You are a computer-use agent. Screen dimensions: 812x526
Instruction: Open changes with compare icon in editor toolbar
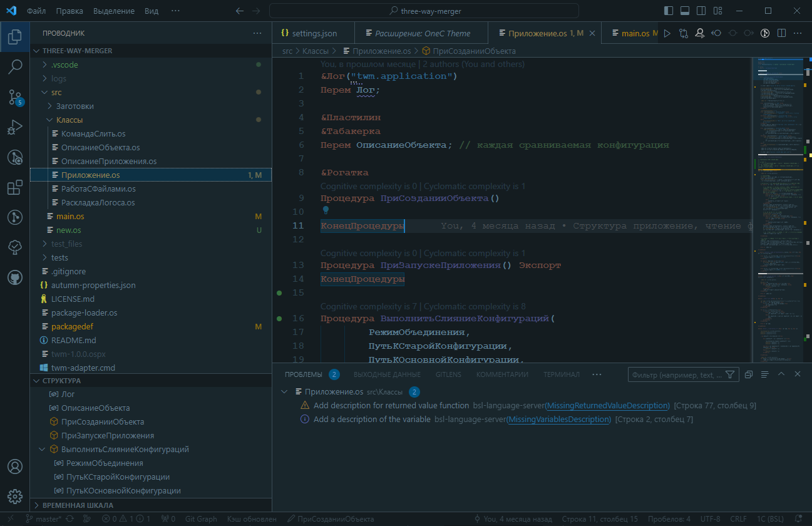tap(683, 33)
